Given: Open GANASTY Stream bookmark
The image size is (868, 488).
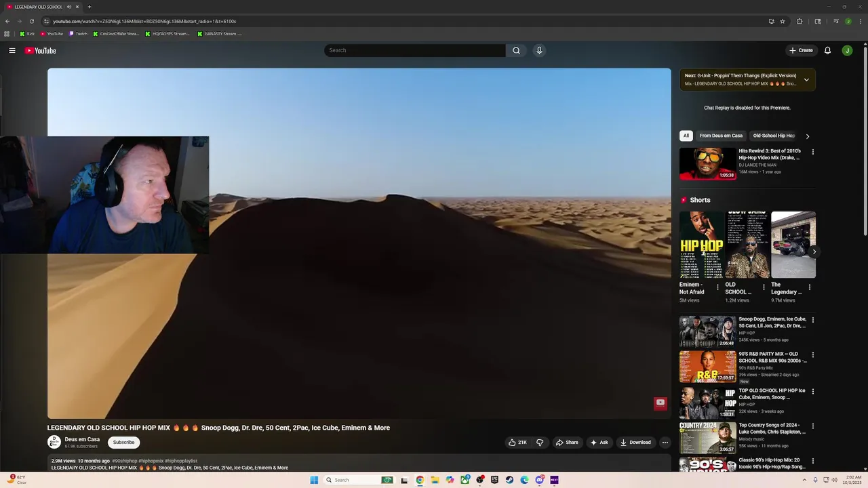Looking at the screenshot, I should click(x=220, y=34).
